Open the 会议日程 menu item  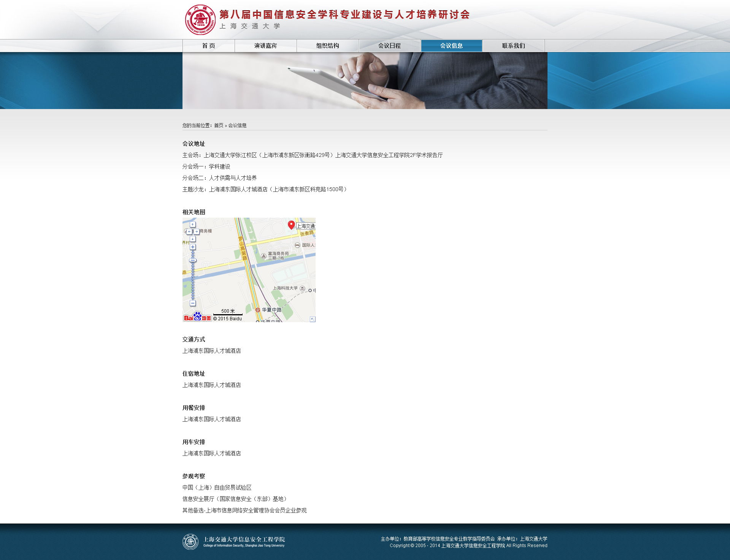[x=389, y=46]
